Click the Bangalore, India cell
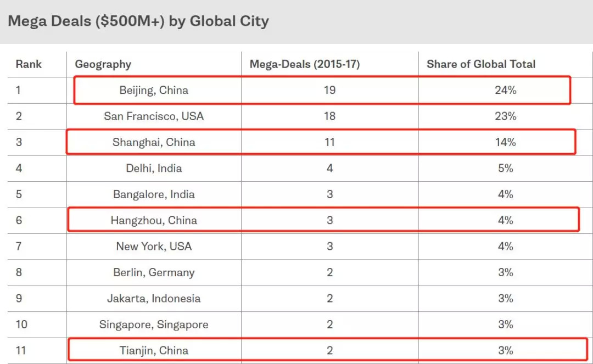The height and width of the screenshot is (364, 593). point(154,194)
